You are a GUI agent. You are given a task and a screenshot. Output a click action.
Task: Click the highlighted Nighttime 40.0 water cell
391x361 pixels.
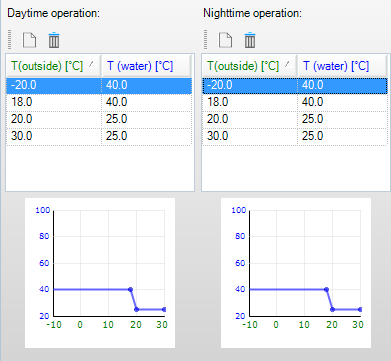[x=343, y=85]
